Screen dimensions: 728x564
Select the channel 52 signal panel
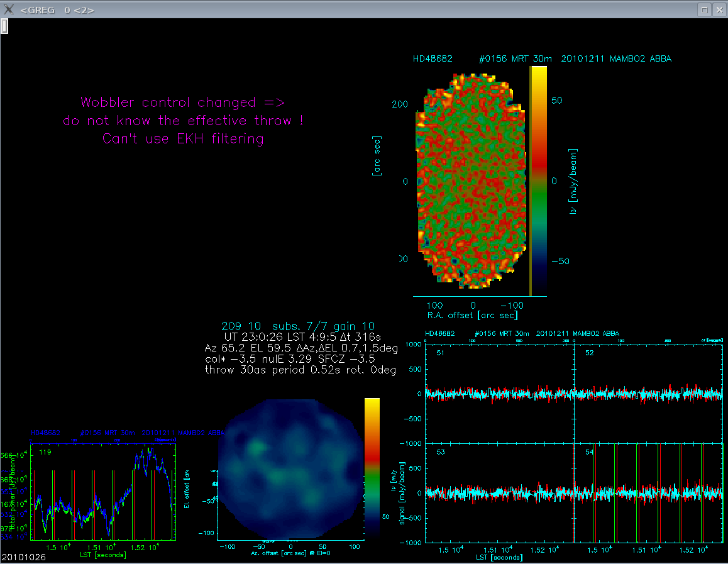[648, 394]
